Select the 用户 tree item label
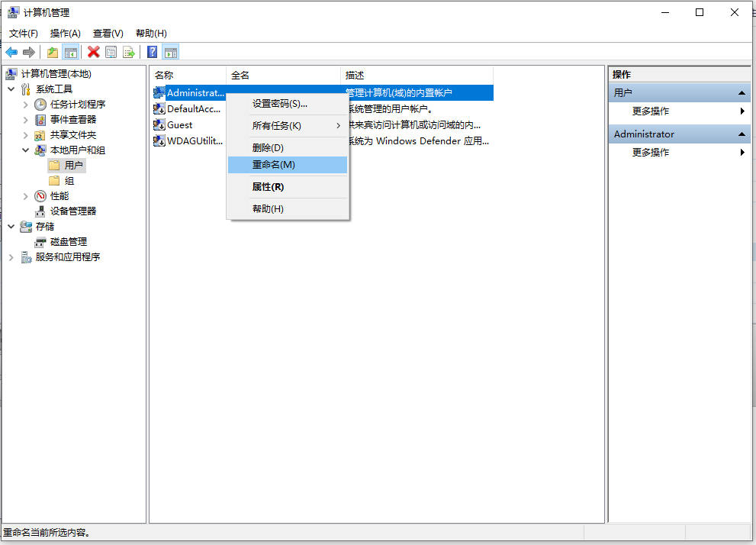 74,166
